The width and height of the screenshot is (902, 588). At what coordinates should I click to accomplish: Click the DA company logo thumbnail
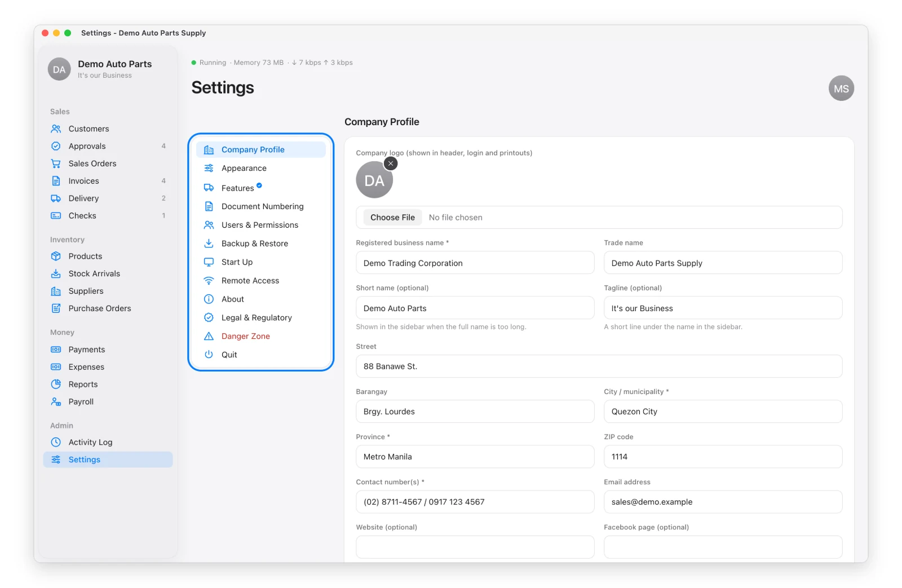[374, 180]
